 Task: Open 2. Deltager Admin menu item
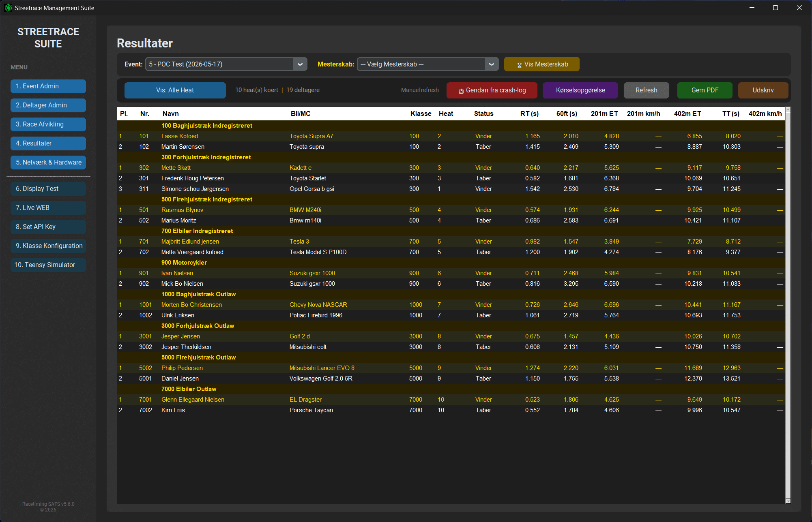[x=48, y=105]
